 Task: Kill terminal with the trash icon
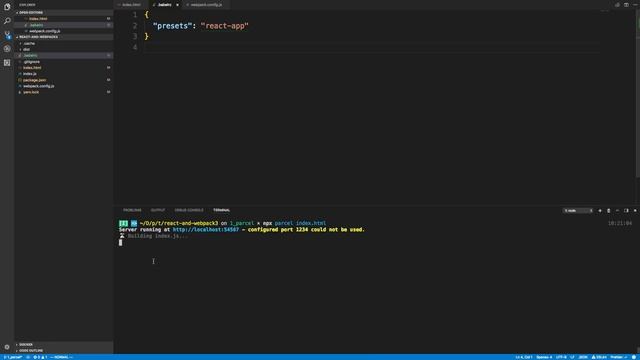609,211
